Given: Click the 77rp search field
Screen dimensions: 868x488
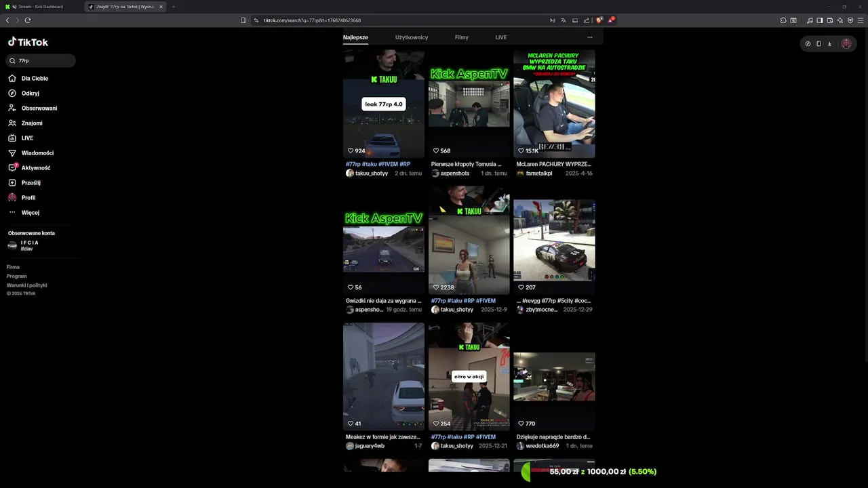Looking at the screenshot, I should [41, 61].
